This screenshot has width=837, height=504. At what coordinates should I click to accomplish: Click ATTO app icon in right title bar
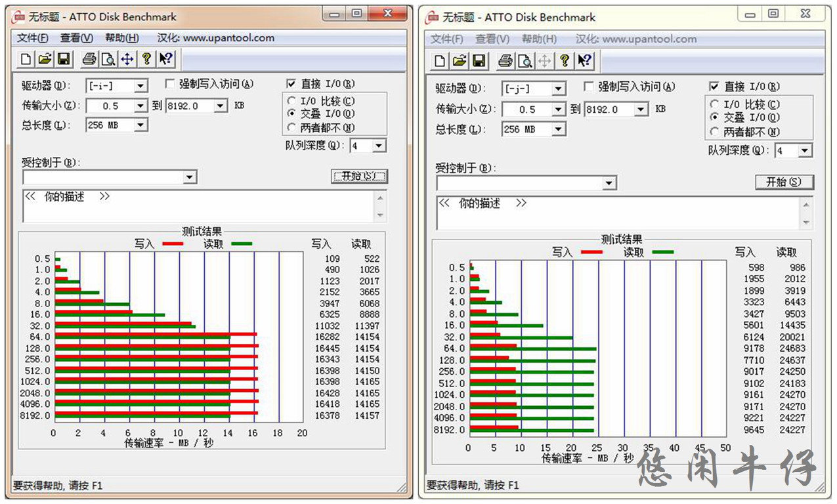pos(433,17)
